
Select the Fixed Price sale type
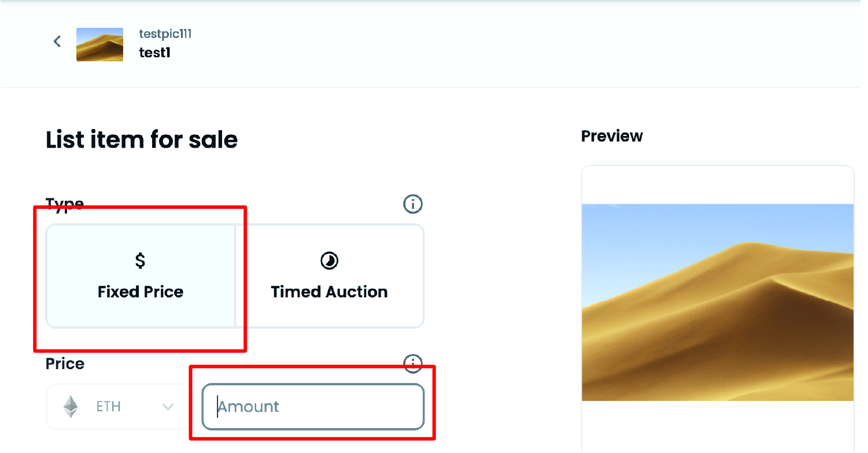141,277
